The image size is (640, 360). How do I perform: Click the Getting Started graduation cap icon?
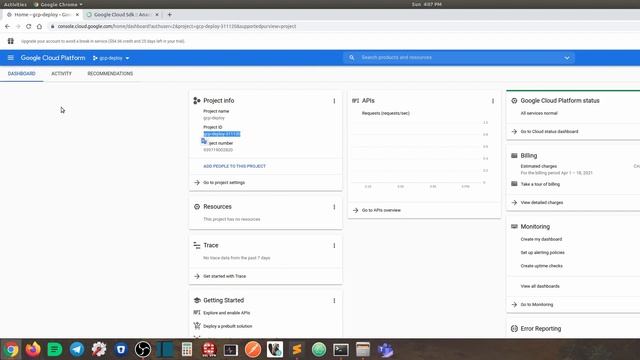point(197,300)
